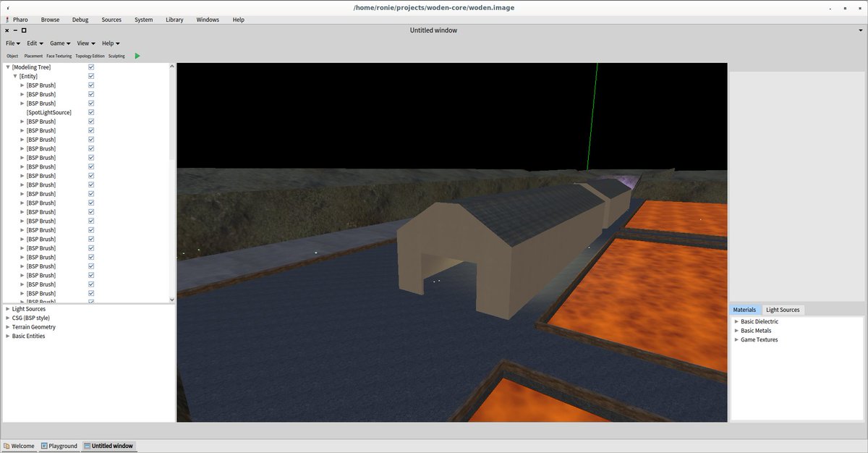868x453 pixels.
Task: Expand the Terrain Geometry group
Action: coord(8,327)
